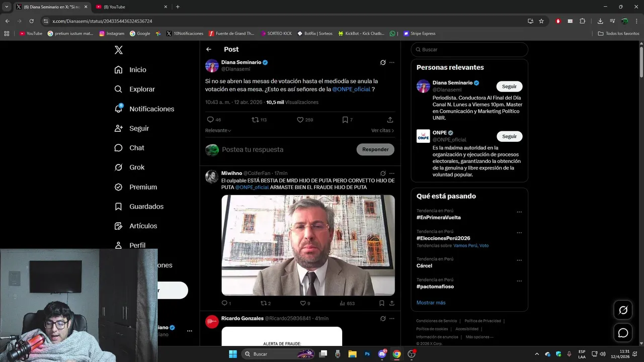
Task: Click the Seguir sidebar person icon
Action: [x=119, y=128]
